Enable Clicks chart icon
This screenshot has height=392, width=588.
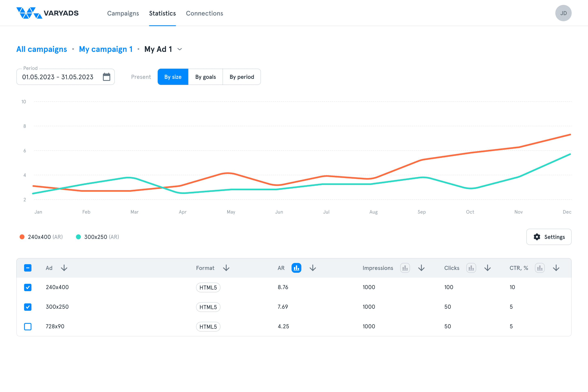(x=471, y=268)
